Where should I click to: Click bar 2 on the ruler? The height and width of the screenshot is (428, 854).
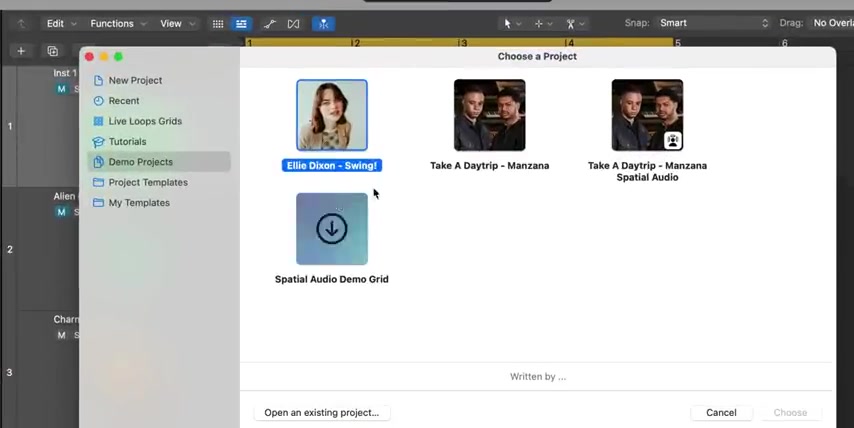(x=356, y=43)
